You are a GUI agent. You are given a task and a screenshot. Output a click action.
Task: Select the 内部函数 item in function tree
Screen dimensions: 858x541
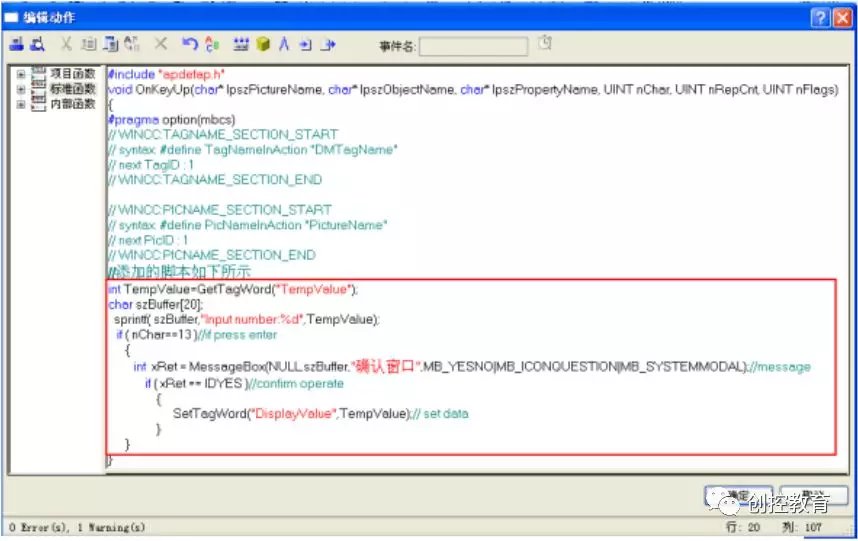point(73,104)
